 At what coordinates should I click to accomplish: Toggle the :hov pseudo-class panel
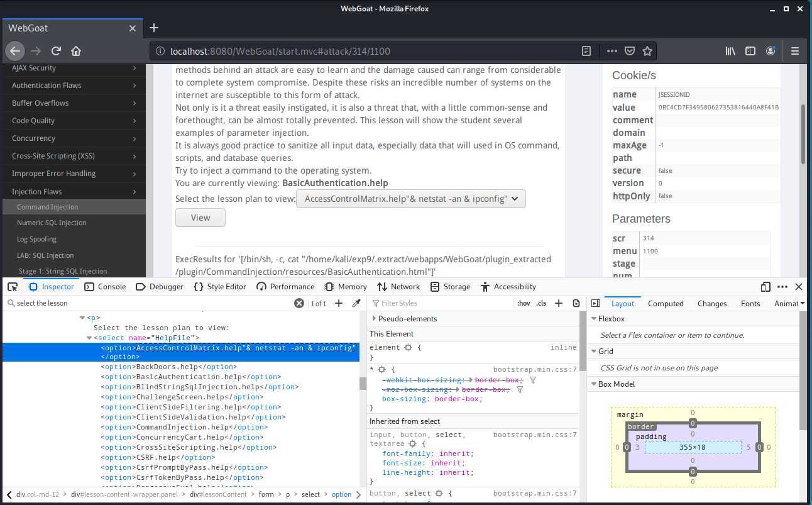tap(524, 303)
